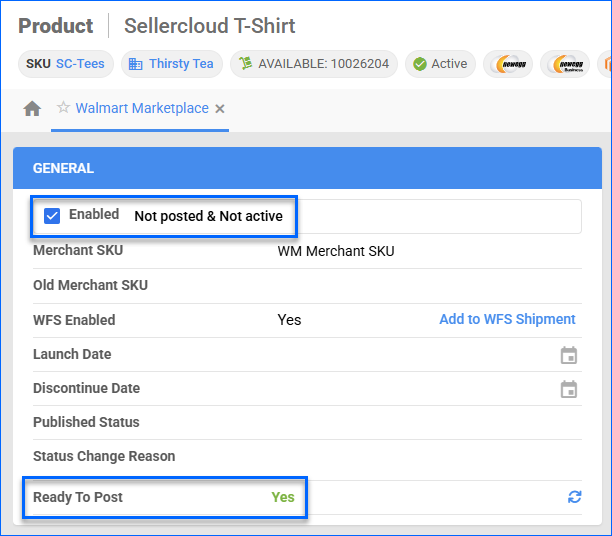Close the Walmart Marketplace tab

click(x=220, y=109)
